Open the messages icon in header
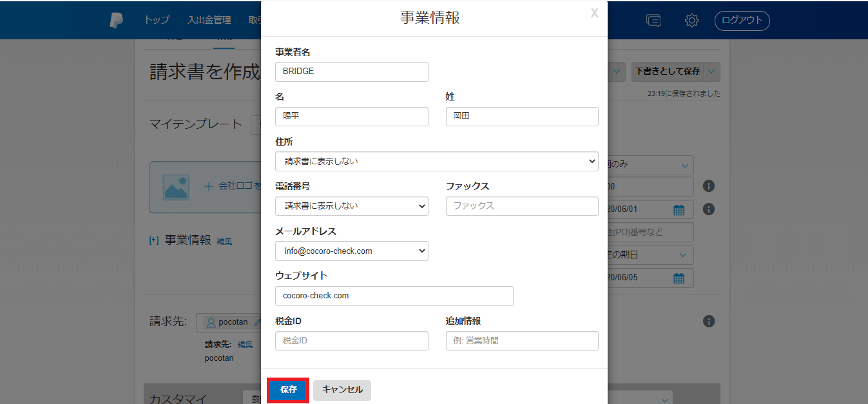The image size is (868, 404). point(653,21)
